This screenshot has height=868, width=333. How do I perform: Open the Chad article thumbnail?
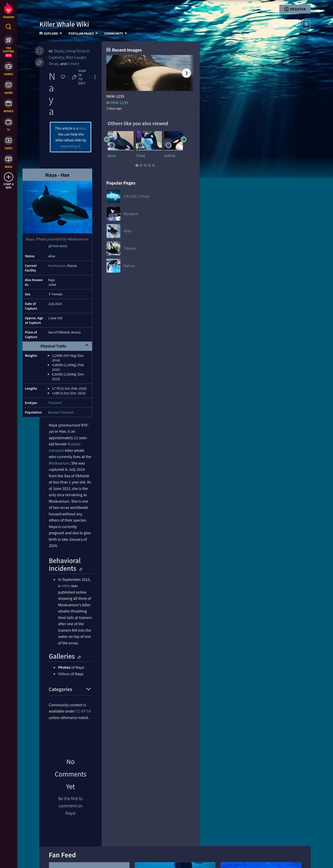click(149, 140)
